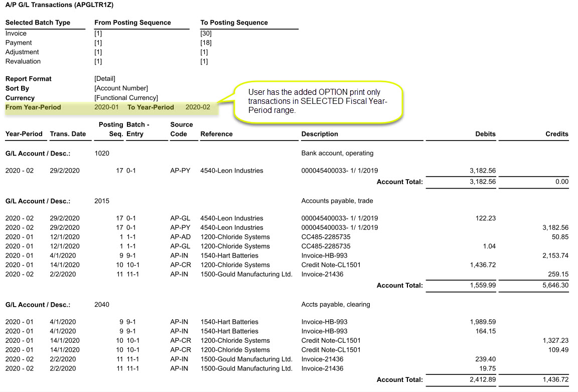578x392 pixels.
Task: Click account 2040 total debits 2,412.89
Action: tap(483, 380)
